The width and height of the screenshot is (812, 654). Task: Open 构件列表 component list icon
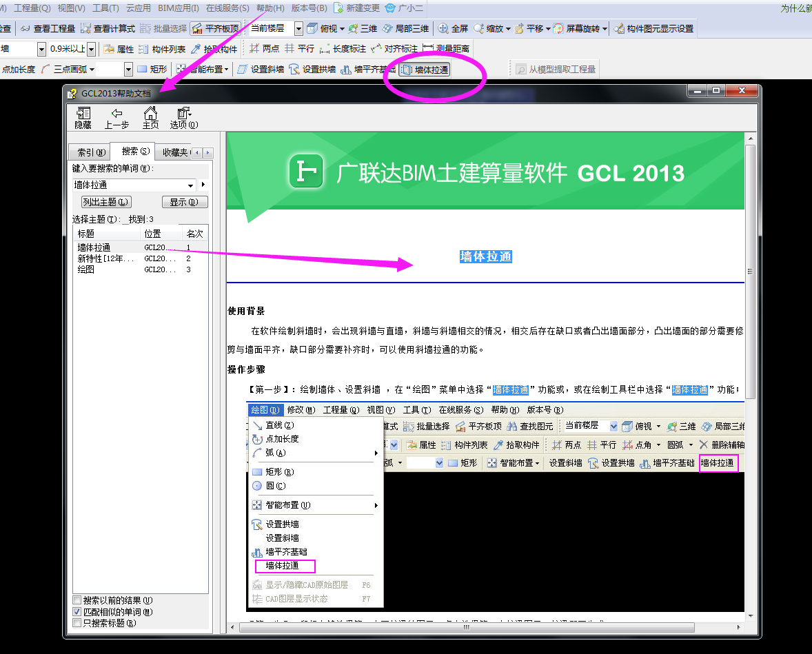click(162, 49)
